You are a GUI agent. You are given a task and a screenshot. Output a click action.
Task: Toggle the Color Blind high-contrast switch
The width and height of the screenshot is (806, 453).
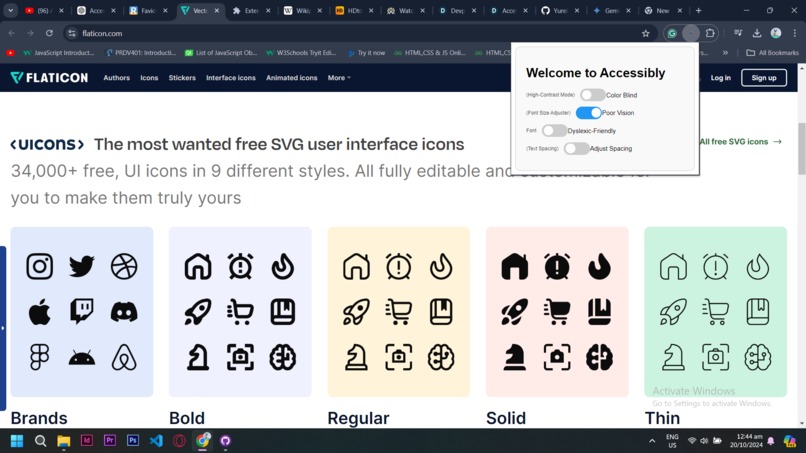(592, 95)
